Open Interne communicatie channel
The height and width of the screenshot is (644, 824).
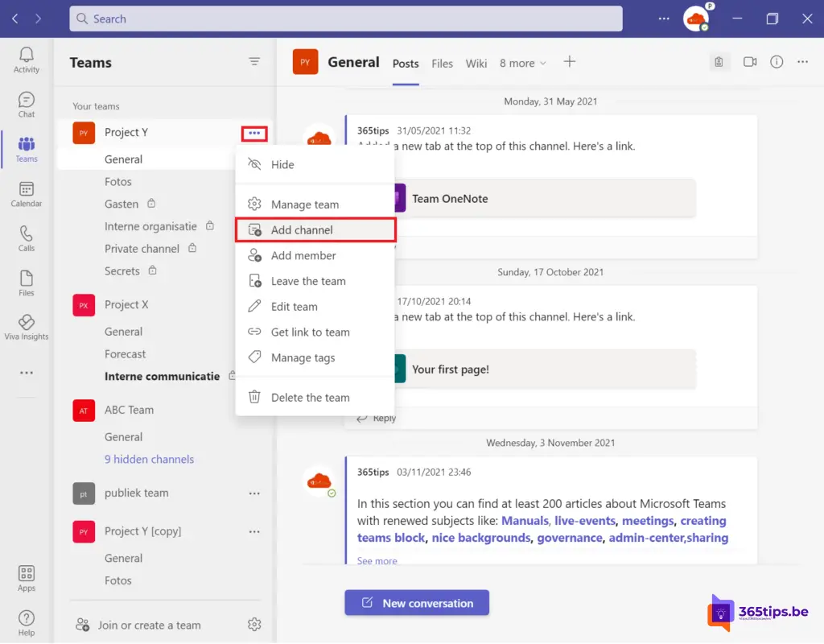pyautogui.click(x=162, y=377)
